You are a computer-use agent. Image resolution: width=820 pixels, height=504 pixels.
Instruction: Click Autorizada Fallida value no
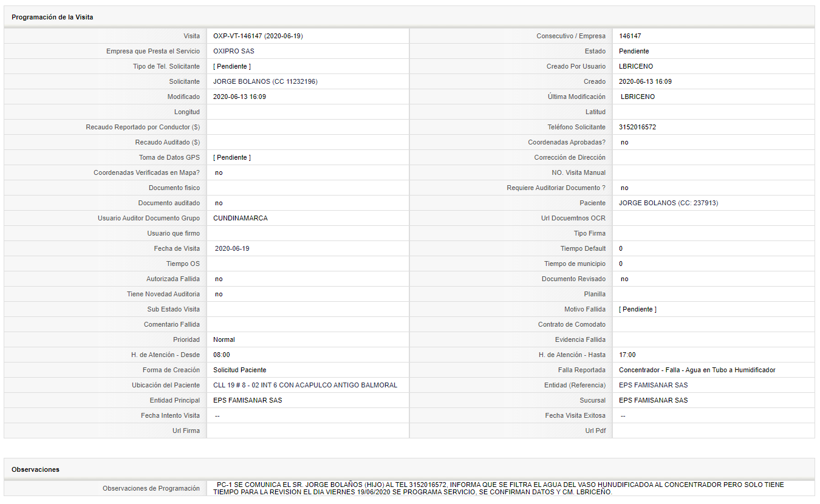click(219, 279)
